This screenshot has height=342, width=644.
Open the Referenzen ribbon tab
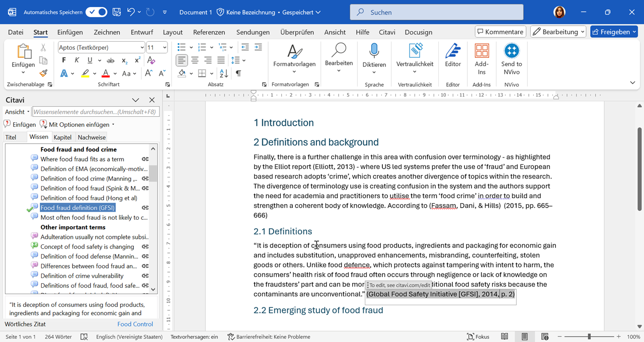209,32
